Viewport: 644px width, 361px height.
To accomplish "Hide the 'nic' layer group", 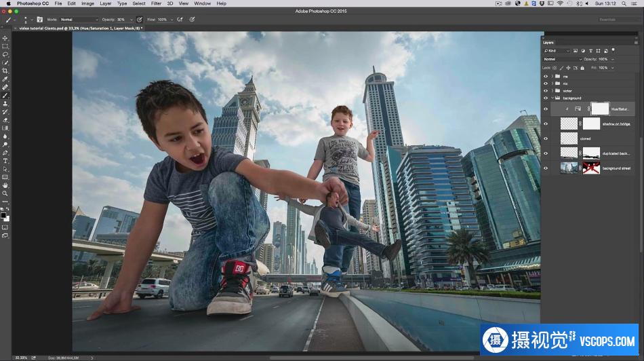I will point(546,83).
